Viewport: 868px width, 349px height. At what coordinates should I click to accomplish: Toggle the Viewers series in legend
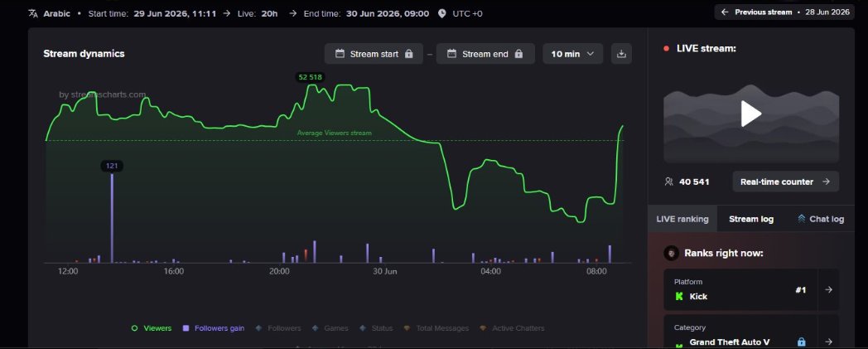[151, 328]
